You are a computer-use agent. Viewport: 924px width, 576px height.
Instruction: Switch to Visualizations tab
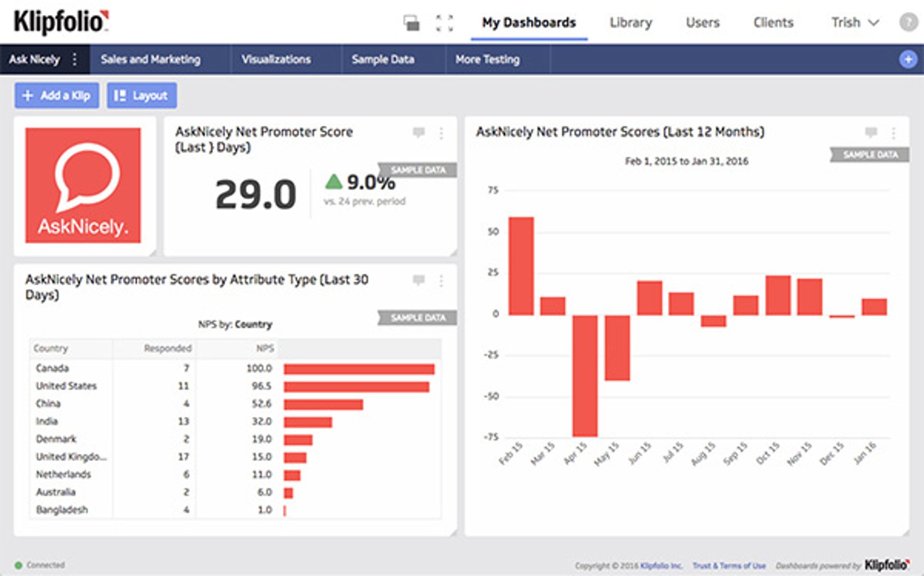click(x=276, y=59)
